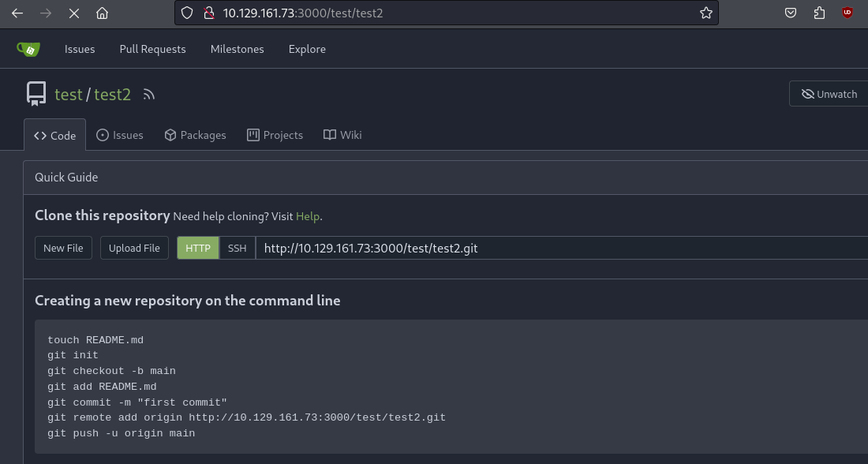868x464 pixels.
Task: Click the Gitea logo home icon
Action: [28, 49]
